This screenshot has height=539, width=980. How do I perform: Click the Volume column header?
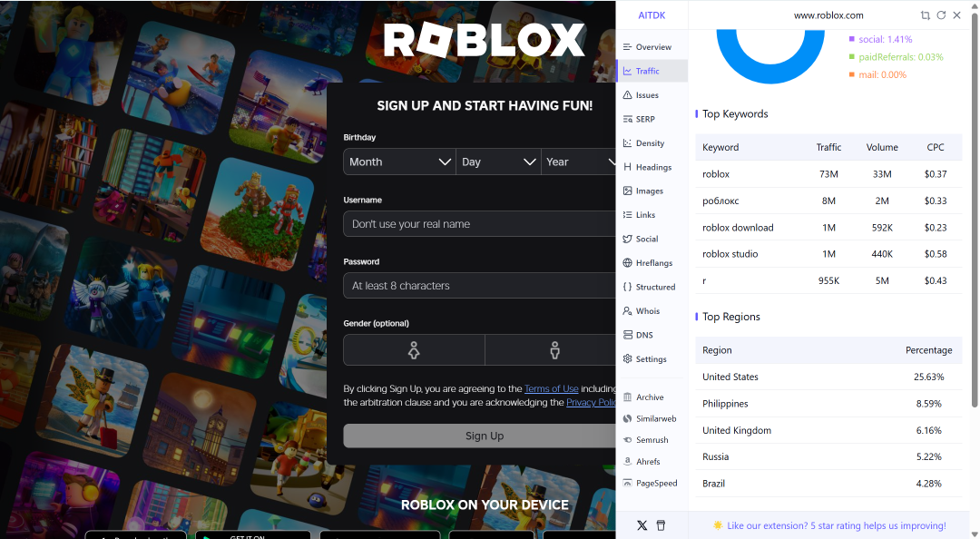click(x=882, y=148)
